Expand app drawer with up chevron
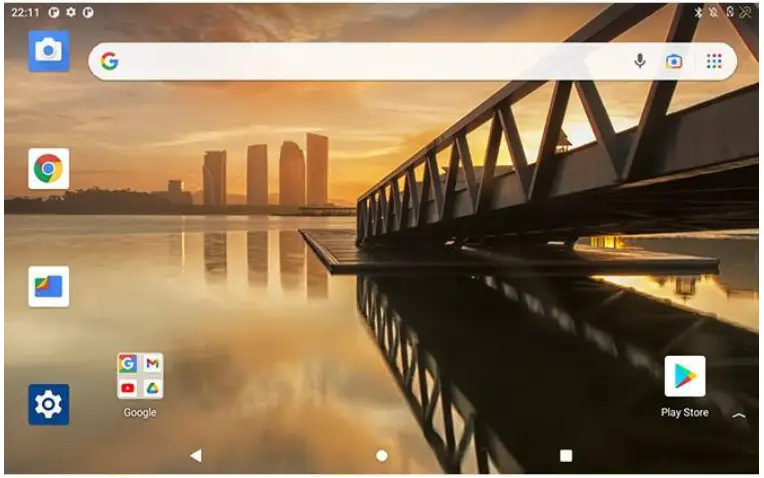 coord(739,415)
